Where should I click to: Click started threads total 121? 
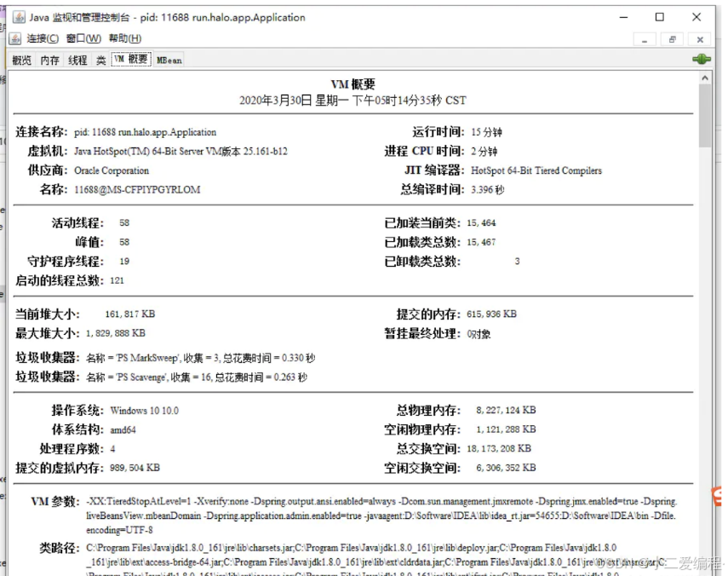117,280
